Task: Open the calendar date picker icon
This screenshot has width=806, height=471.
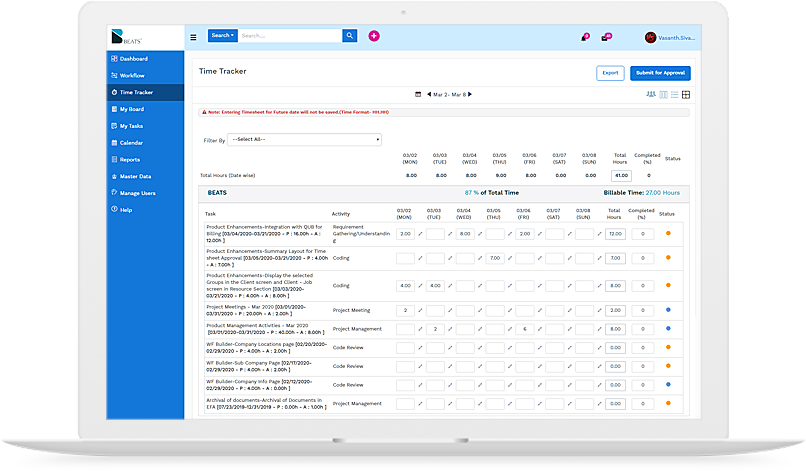Action: pyautogui.click(x=418, y=95)
